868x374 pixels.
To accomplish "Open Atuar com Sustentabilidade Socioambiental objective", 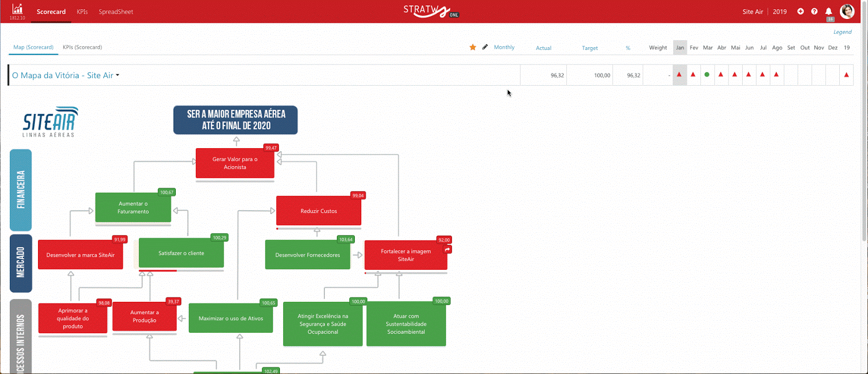I will (x=406, y=324).
